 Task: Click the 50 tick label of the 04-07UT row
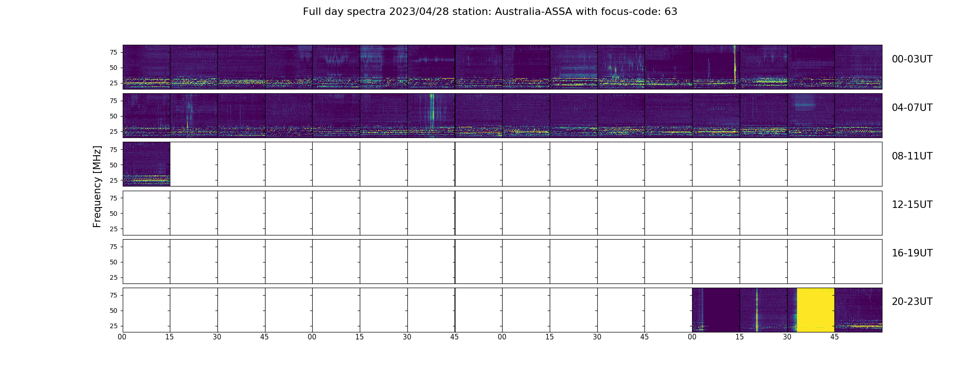tap(113, 117)
